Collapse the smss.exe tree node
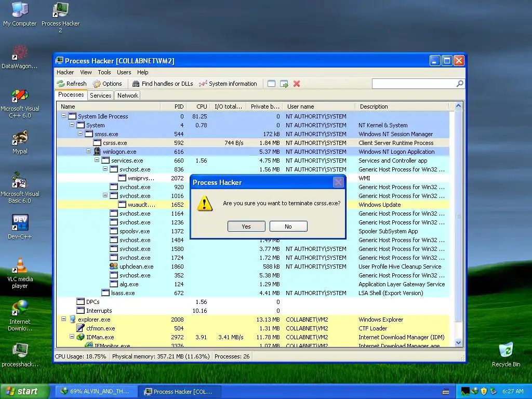Screen dimensions: 532x399 coord(81,134)
